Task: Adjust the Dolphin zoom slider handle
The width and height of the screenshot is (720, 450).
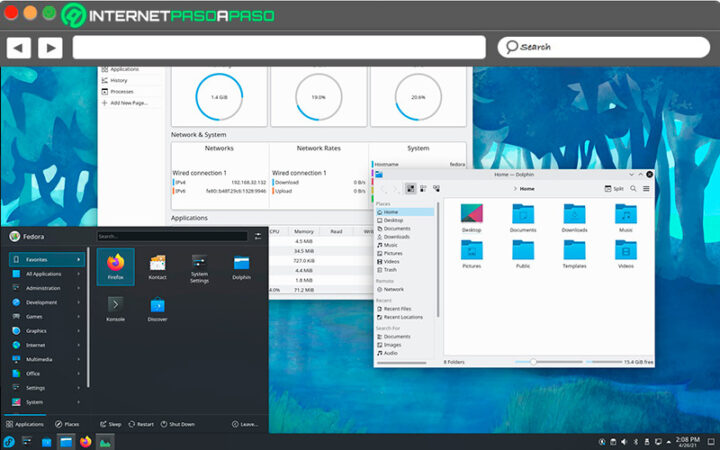Action: [x=533, y=362]
